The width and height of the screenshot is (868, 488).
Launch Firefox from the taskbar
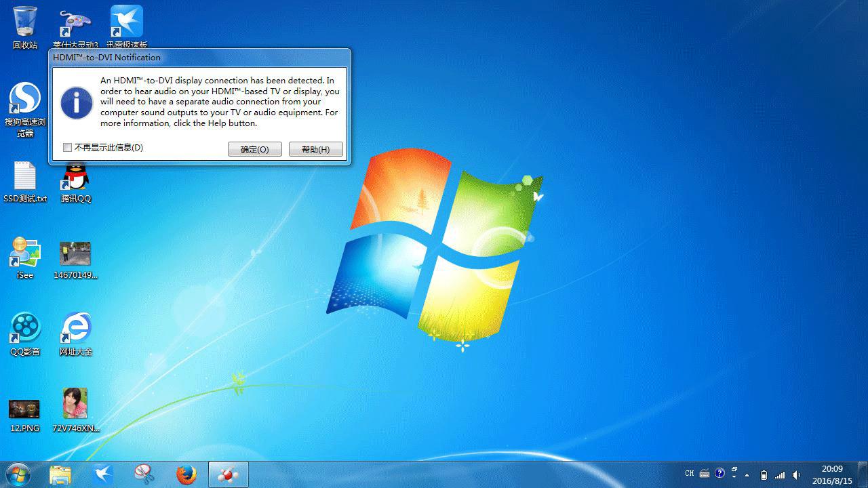(x=186, y=474)
